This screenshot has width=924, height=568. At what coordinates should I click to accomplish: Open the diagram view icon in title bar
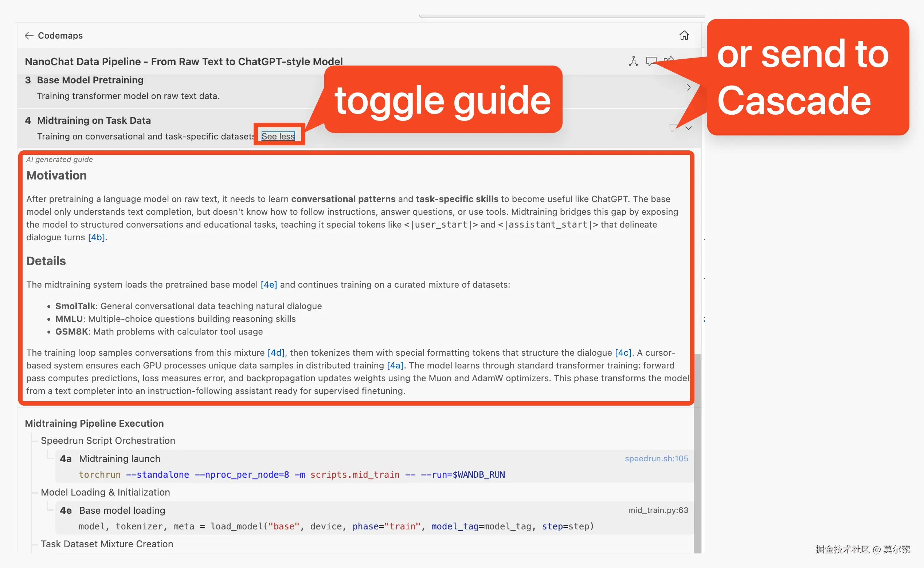(x=633, y=61)
